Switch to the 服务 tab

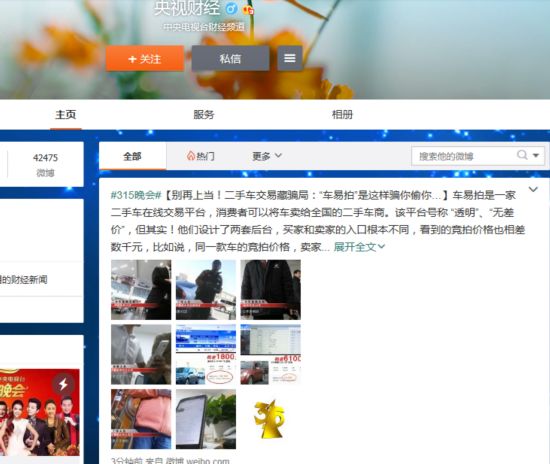(x=204, y=114)
